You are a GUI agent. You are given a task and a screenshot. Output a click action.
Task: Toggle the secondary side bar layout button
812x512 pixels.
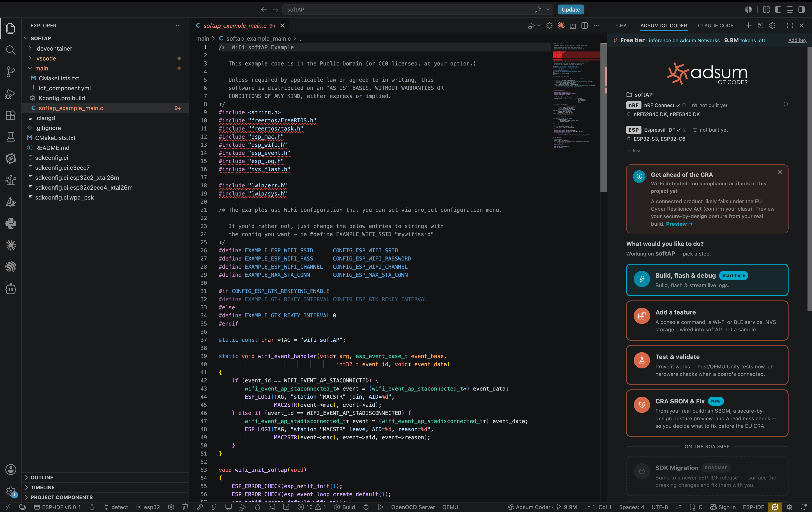802,9
